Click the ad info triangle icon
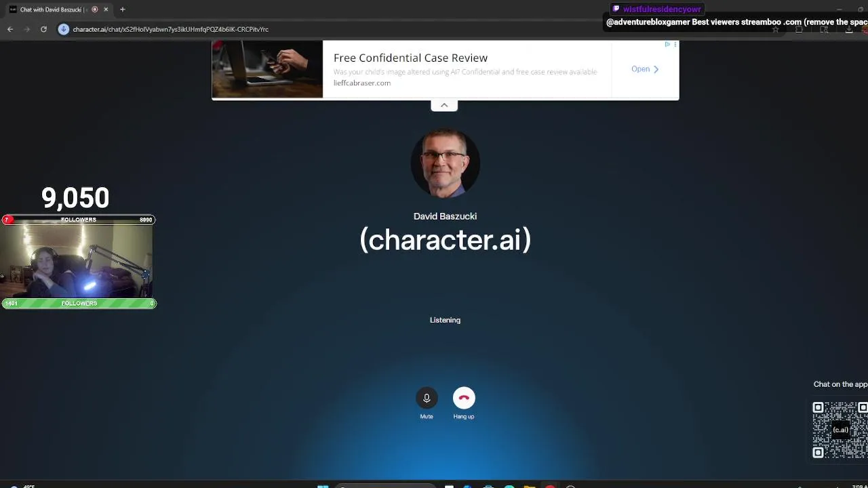 click(x=667, y=45)
